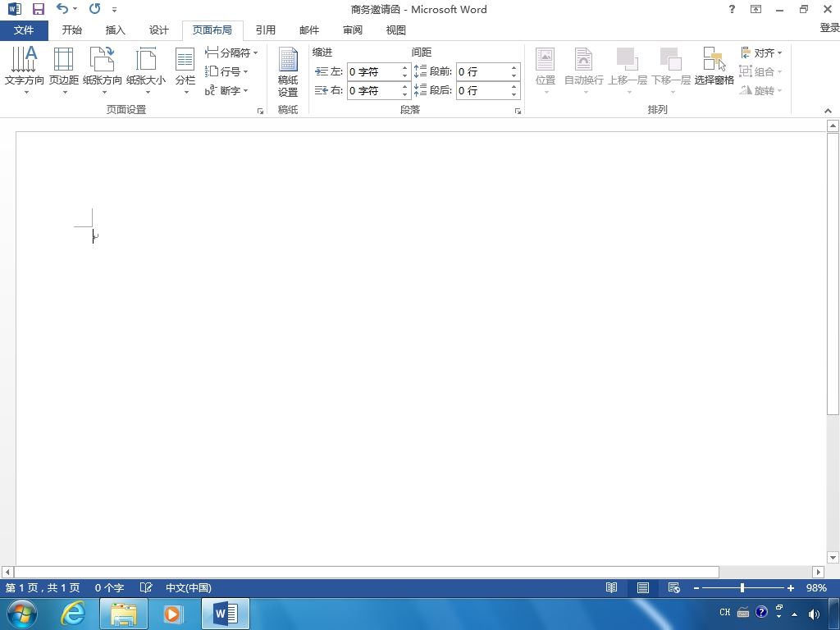The image size is (840, 630).
Task: Open Windows Media Player from taskbar
Action: tap(173, 614)
